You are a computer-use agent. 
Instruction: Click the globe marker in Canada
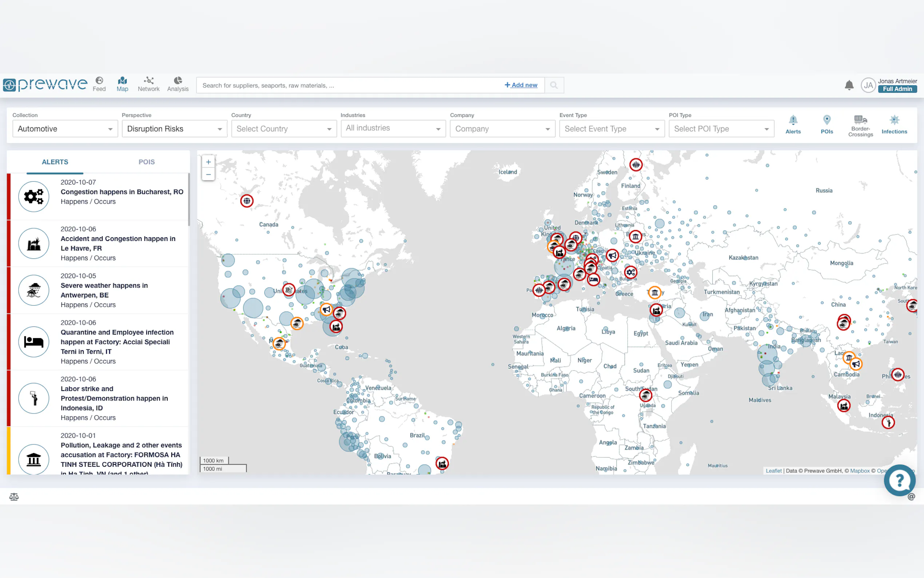[x=247, y=201]
